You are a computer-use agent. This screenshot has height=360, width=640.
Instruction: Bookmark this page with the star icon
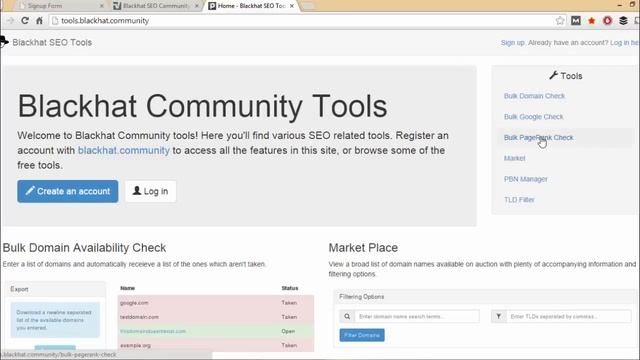point(560,20)
